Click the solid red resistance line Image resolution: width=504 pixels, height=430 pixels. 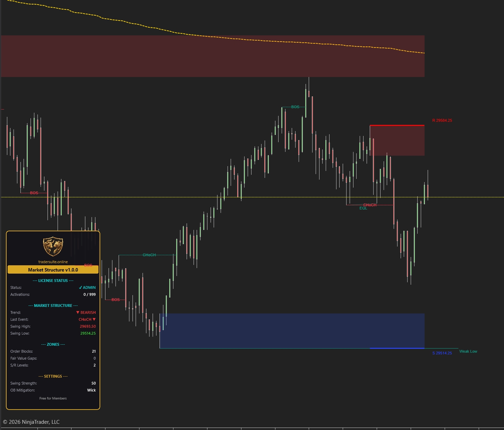click(x=397, y=125)
